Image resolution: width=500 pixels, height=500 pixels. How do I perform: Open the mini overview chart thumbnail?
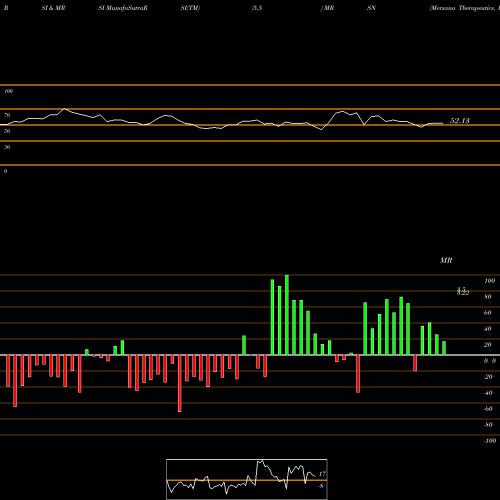click(247, 479)
